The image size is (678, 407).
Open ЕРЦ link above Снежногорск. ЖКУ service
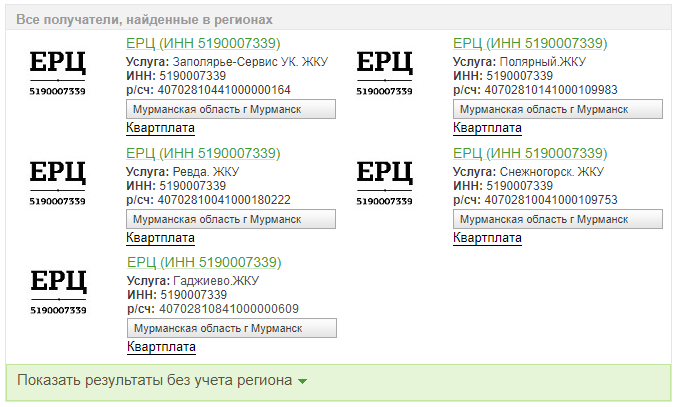tap(530, 153)
